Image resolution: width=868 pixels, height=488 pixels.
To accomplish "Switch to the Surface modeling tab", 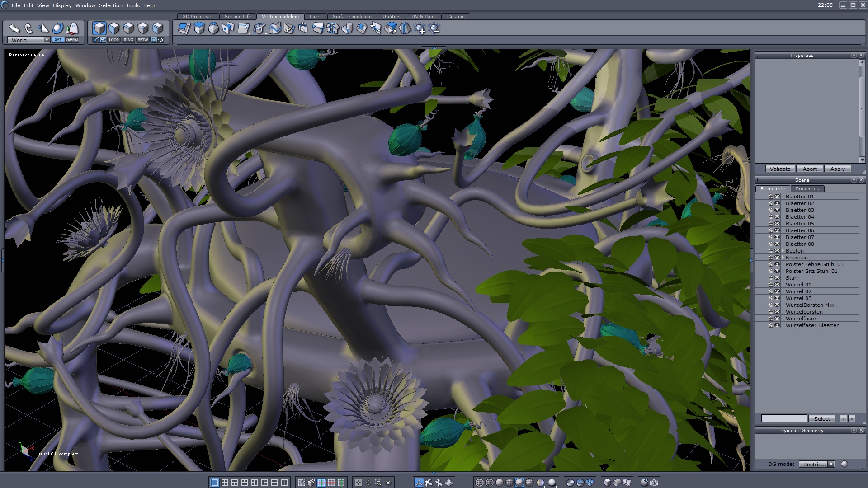I will click(352, 16).
